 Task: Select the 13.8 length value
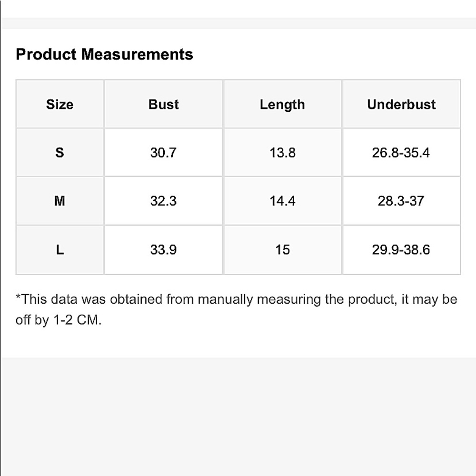(x=282, y=153)
